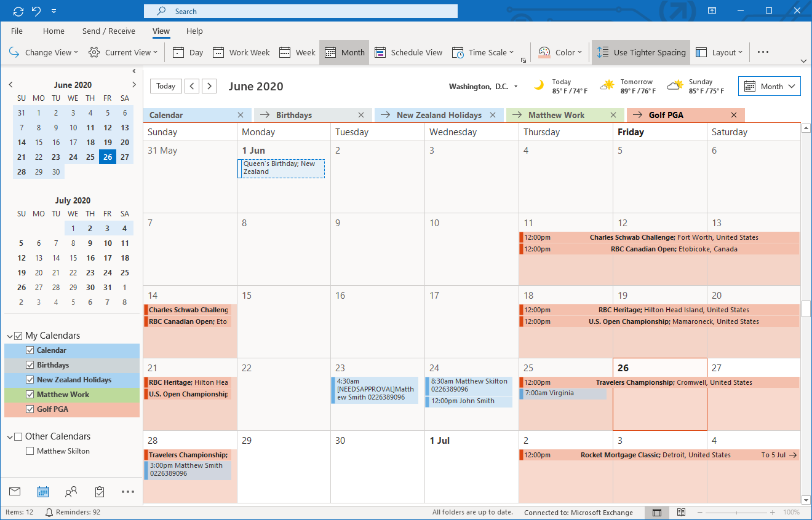
Task: Select June 26 in the mini calendar
Action: click(108, 157)
